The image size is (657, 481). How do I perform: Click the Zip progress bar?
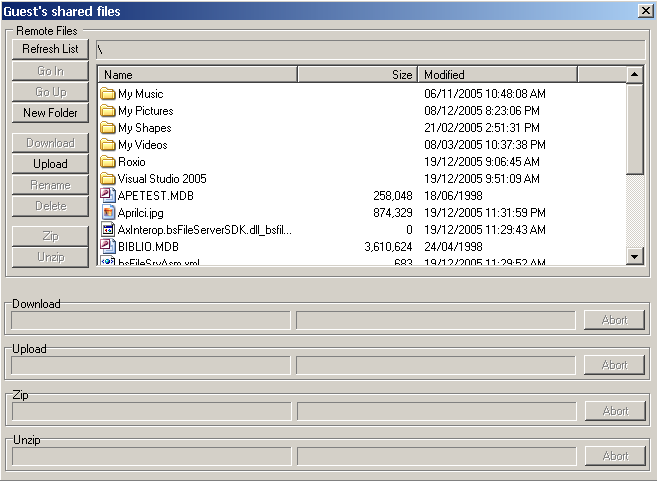pos(437,411)
